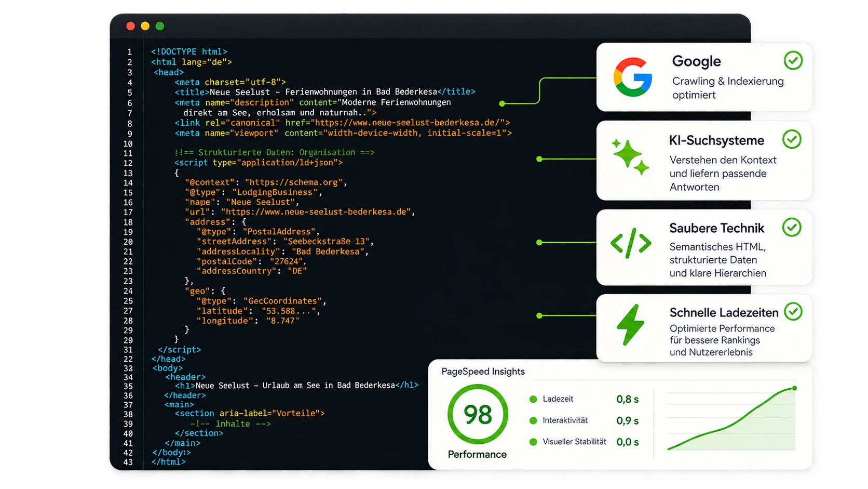868x489 pixels.
Task: Click the green maximize dot of the code window
Action: (160, 26)
